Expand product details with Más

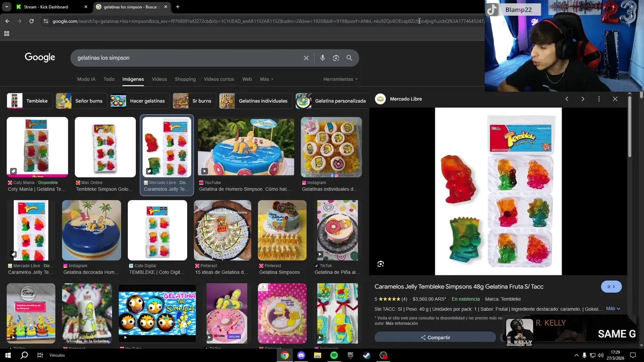coord(613,309)
